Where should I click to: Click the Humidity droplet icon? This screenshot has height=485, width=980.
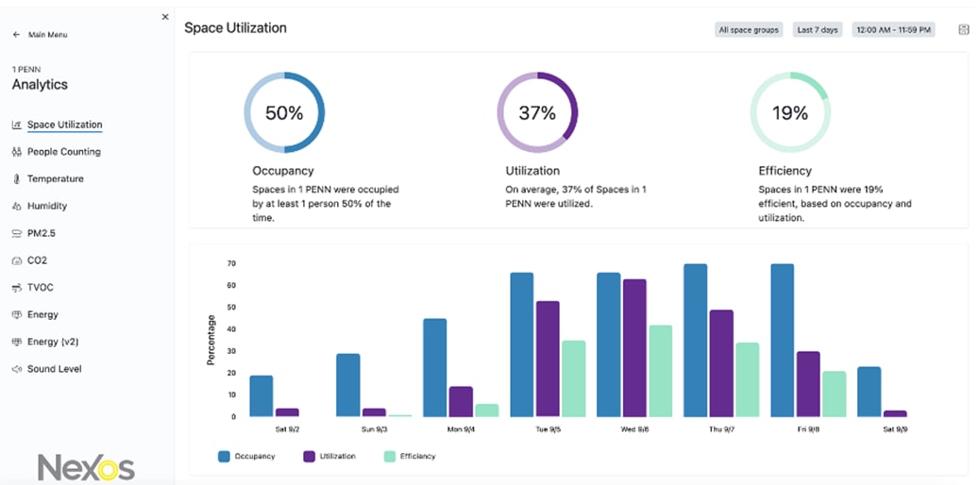(x=17, y=206)
